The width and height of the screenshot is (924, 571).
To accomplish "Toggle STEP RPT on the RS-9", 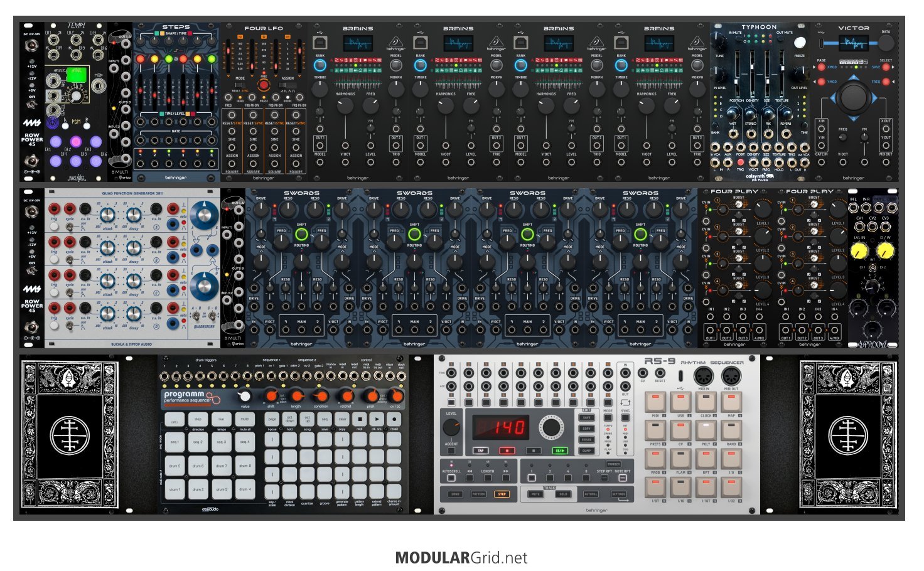I will 604,478.
